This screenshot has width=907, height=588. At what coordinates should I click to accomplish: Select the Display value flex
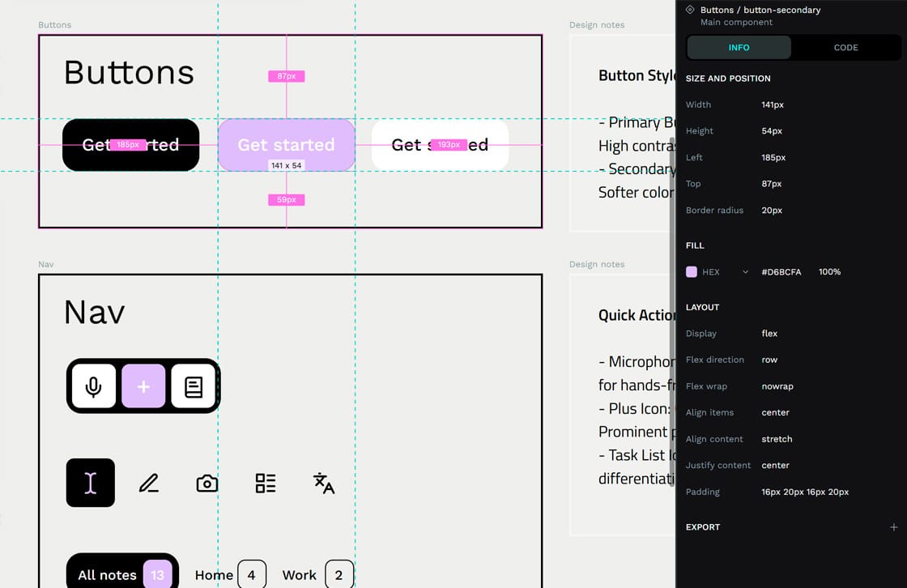pos(769,334)
